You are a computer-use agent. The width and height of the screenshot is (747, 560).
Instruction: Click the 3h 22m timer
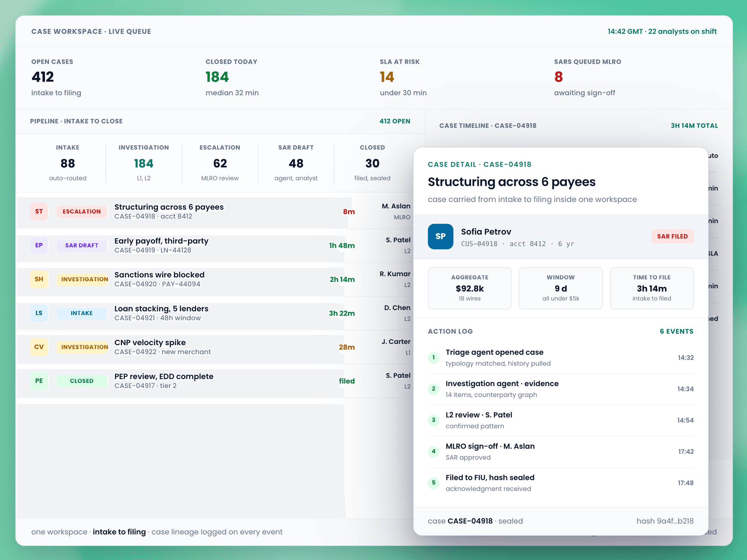[x=342, y=313]
